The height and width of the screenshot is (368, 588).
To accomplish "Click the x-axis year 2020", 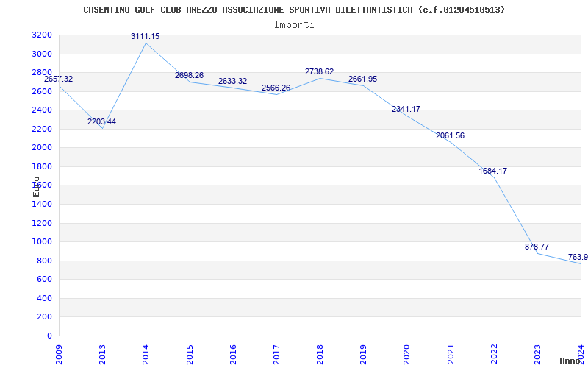I will click(407, 355).
